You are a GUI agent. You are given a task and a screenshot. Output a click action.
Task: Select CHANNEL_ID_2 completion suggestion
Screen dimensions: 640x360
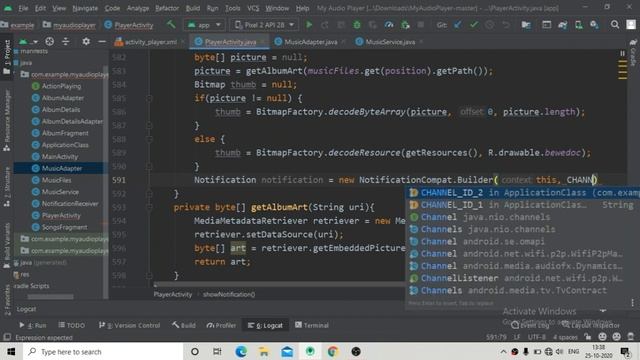coord(523,193)
